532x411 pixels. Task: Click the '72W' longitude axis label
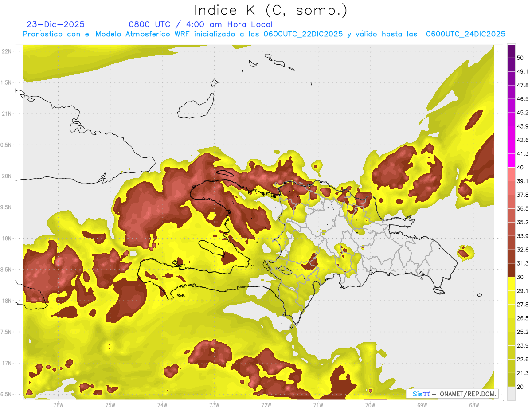point(266,405)
